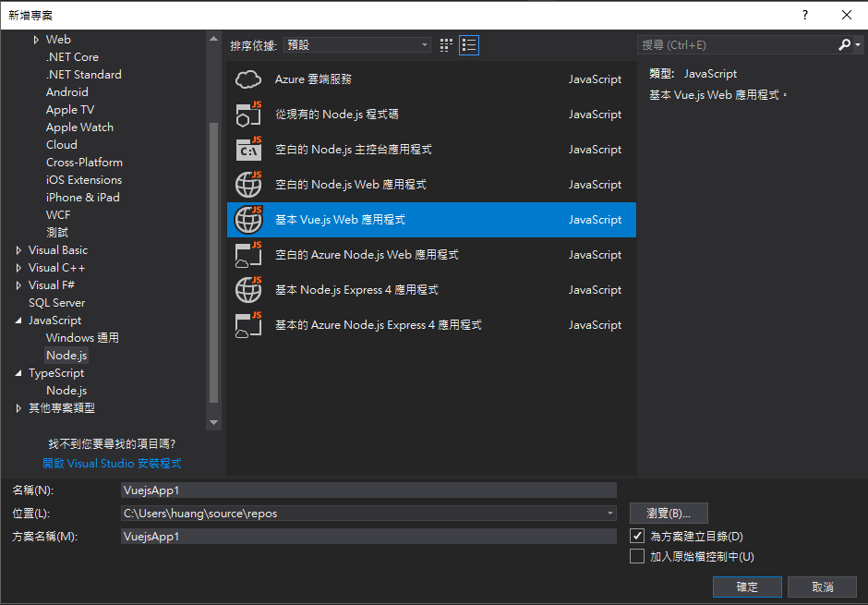The image size is (868, 605).
Task: Open the location path dropdown arrow
Action: (610, 514)
